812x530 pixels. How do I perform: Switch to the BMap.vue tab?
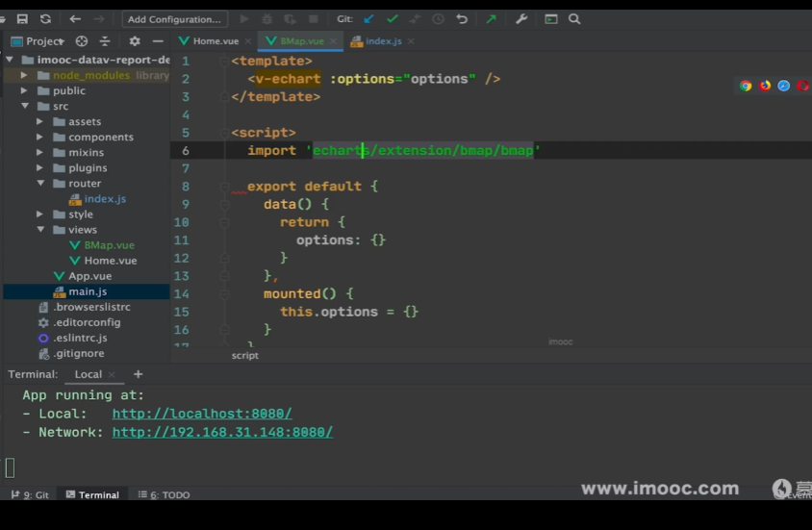301,41
